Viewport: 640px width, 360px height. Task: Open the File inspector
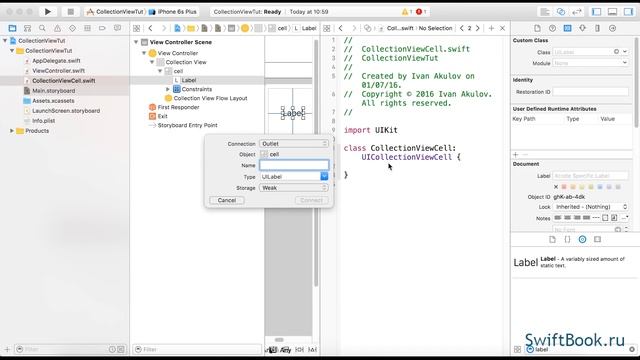(537, 28)
